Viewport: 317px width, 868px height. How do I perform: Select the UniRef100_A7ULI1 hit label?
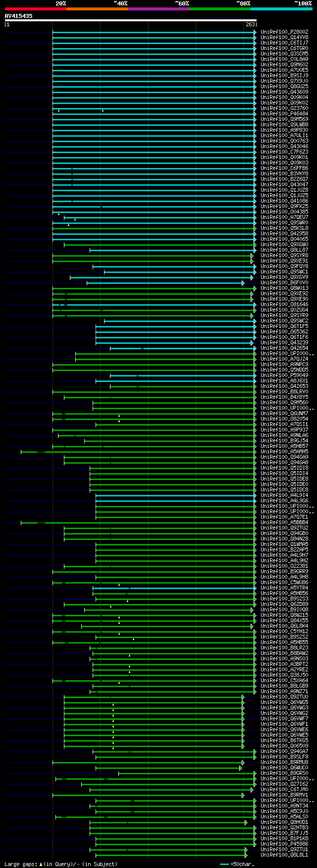284,135
